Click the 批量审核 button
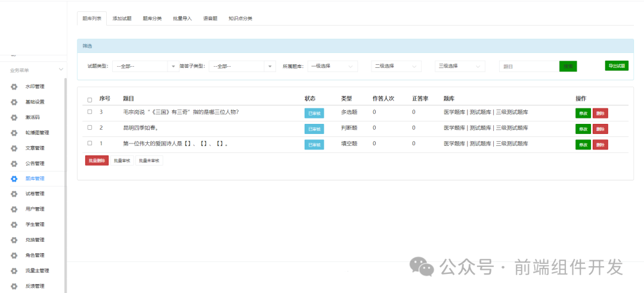 [x=122, y=160]
